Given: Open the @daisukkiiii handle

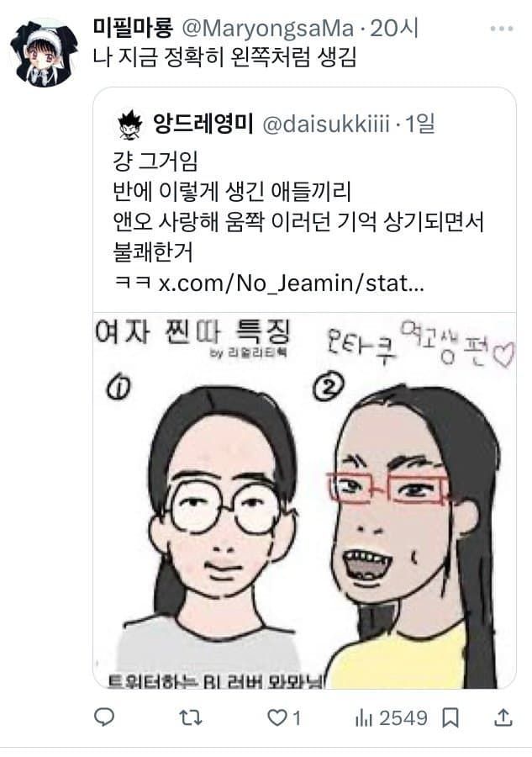Looking at the screenshot, I should pyautogui.click(x=326, y=124).
